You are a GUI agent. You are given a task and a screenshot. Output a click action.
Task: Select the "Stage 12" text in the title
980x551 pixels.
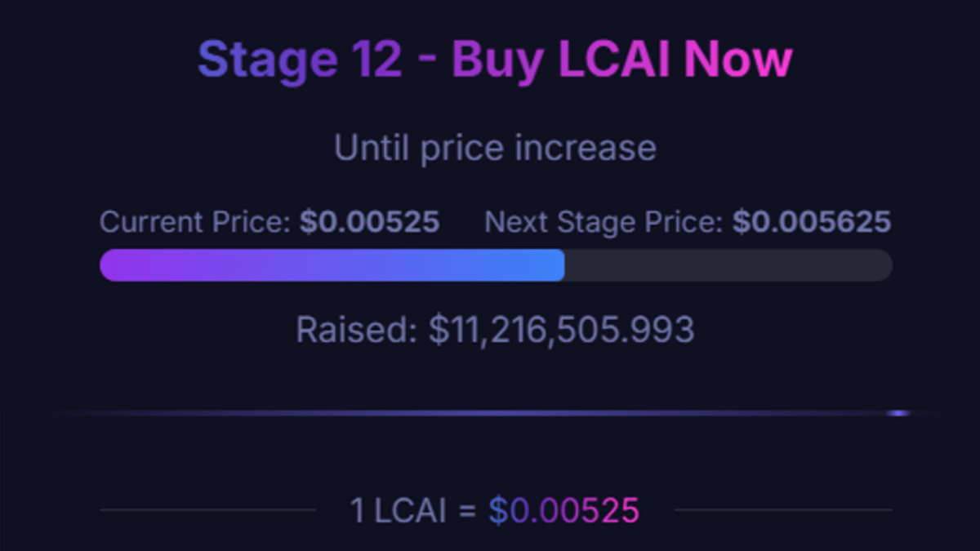[x=300, y=60]
